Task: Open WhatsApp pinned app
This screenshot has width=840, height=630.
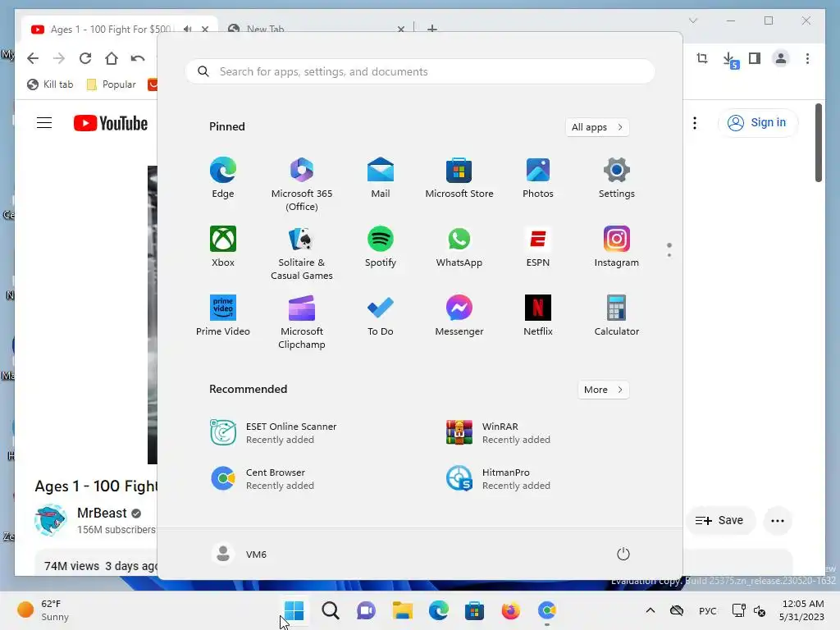Action: pos(459,246)
